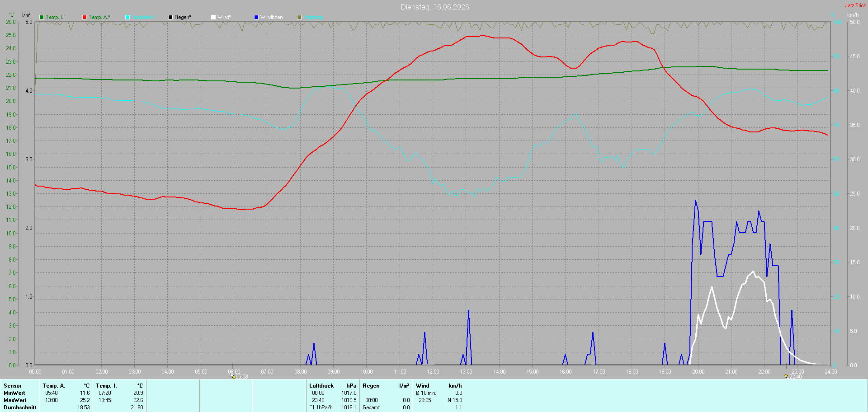Screen dimensions: 868x412
Task: Click the 'Regen*' legend label
Action: coord(183,17)
